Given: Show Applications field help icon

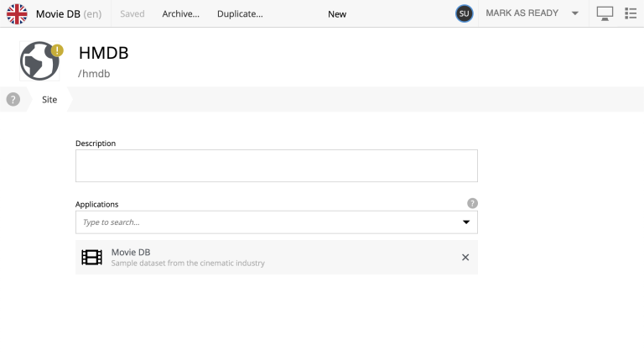Looking at the screenshot, I should click(472, 203).
